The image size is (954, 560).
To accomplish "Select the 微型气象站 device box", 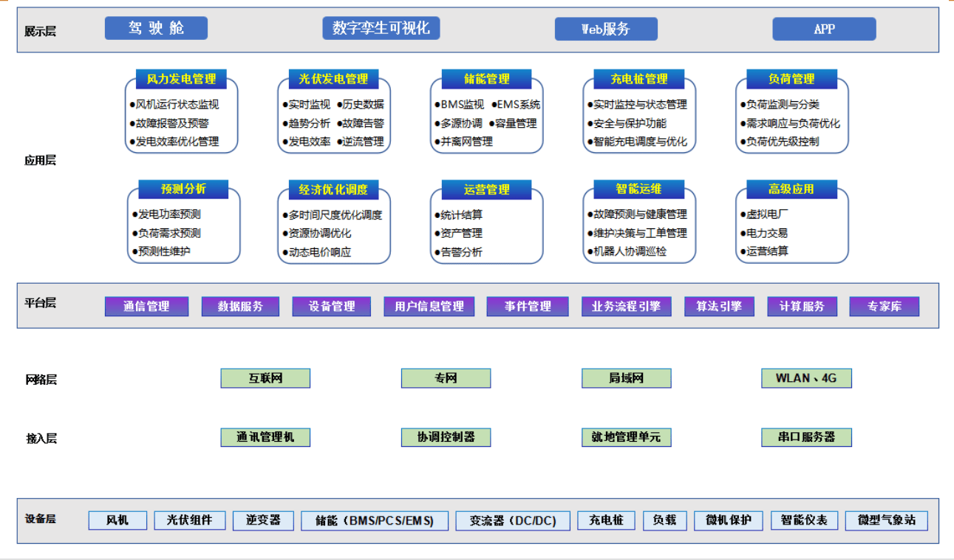I will point(887,521).
